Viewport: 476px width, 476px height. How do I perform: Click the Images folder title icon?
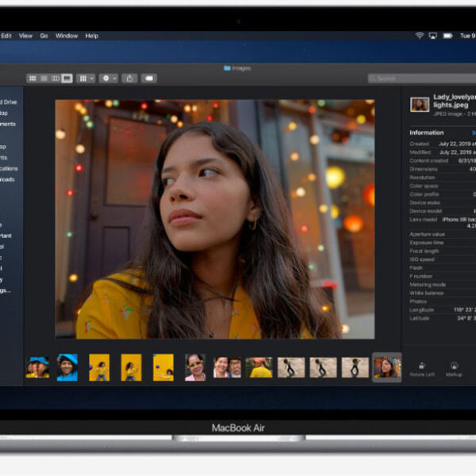pos(227,68)
